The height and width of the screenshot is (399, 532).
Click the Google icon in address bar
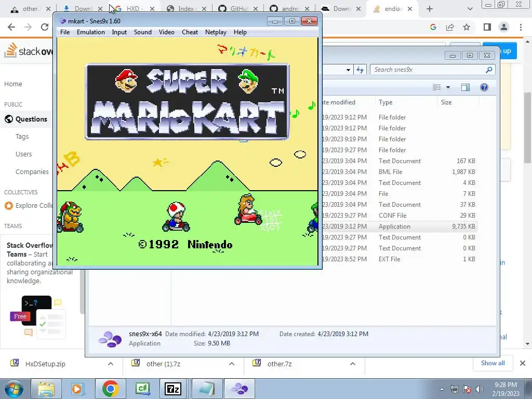[433, 27]
